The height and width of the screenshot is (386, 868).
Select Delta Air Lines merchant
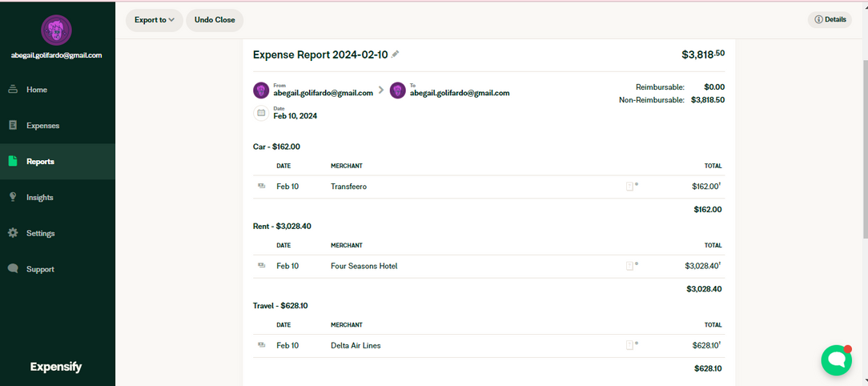point(356,346)
